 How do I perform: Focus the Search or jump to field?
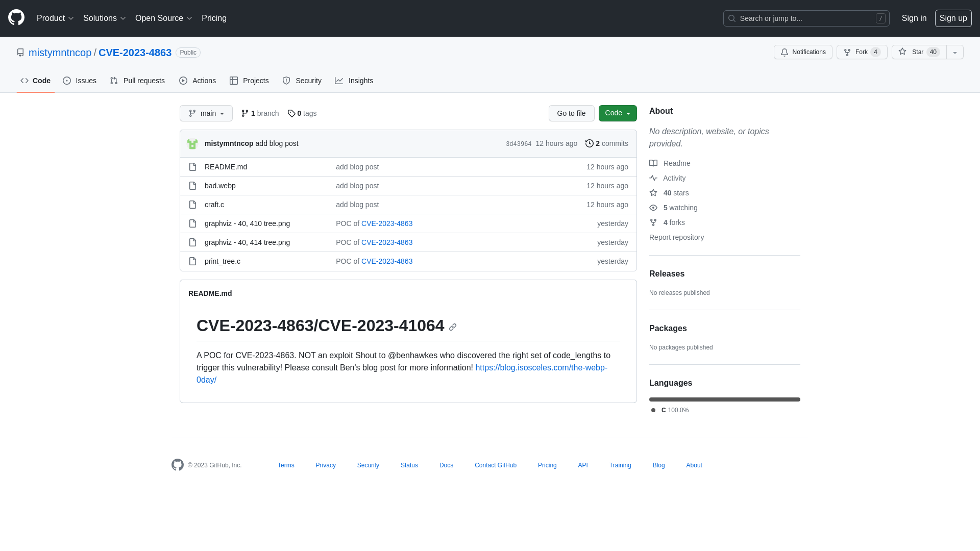pyautogui.click(x=806, y=18)
